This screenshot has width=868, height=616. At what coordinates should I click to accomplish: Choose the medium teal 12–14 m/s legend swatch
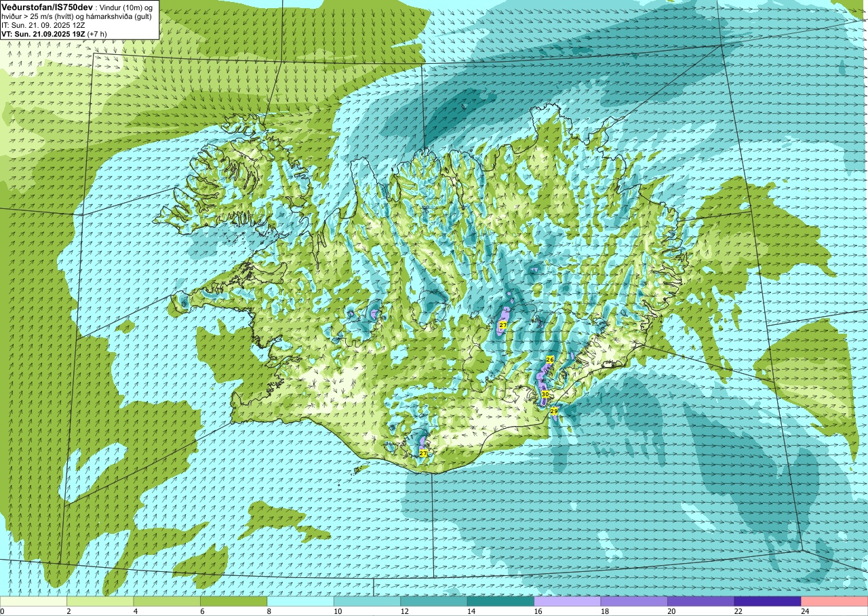[434, 601]
